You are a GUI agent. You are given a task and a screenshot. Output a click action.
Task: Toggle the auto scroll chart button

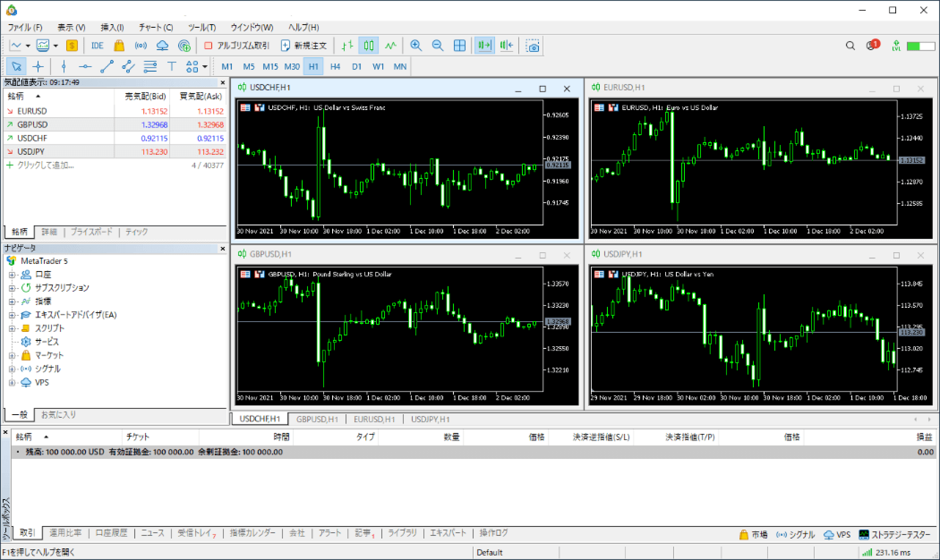click(484, 46)
